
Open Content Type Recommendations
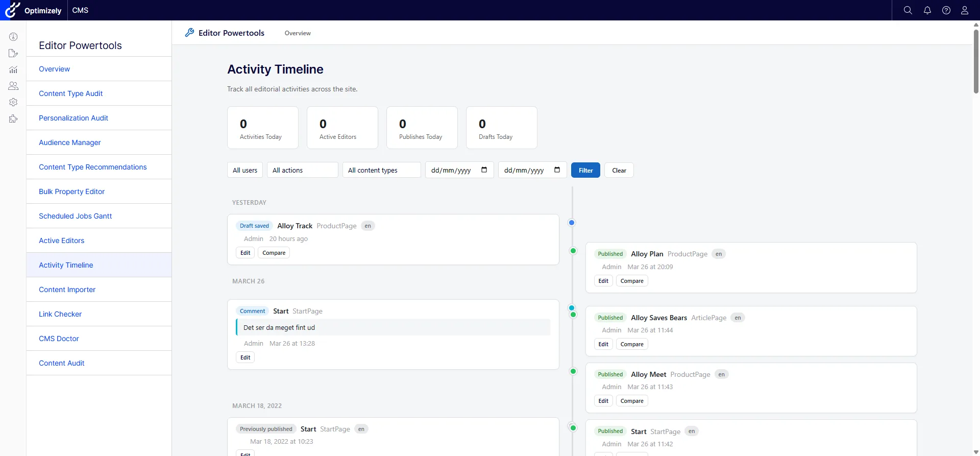point(99,167)
